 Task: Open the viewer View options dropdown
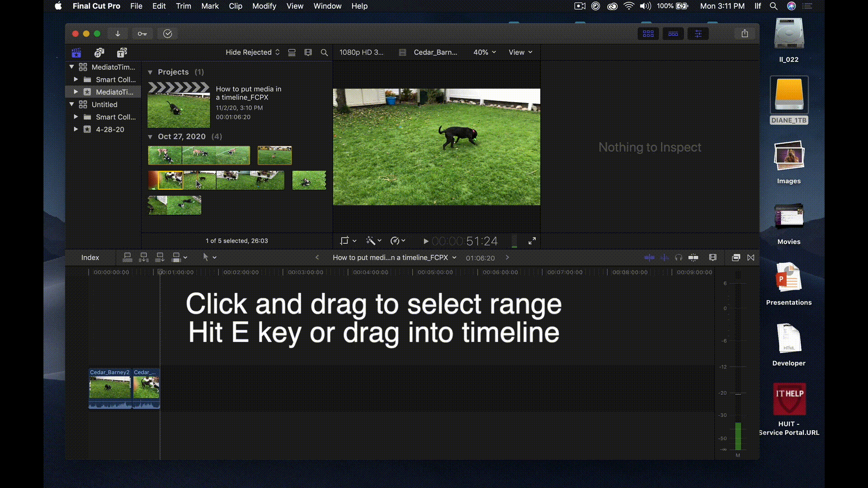point(520,52)
